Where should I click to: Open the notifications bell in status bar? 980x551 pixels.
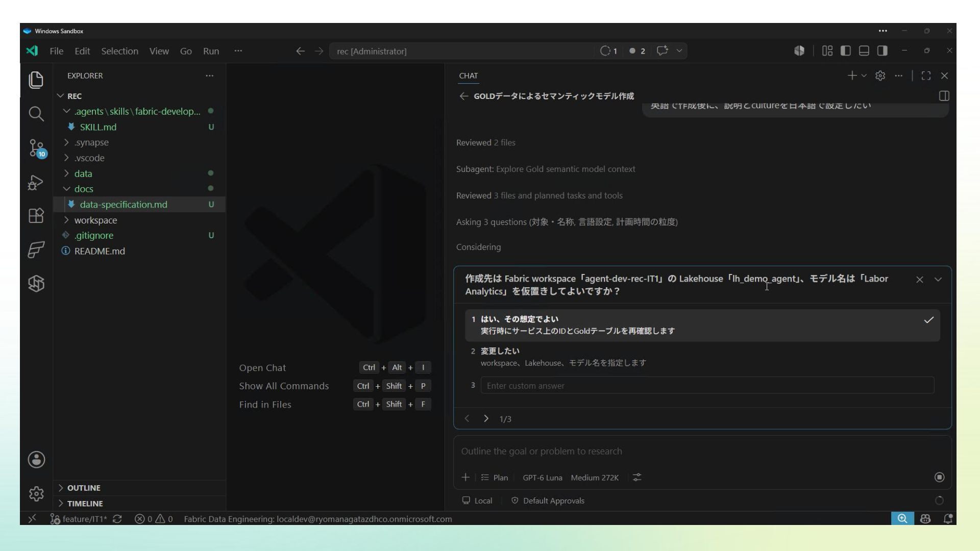point(948,519)
